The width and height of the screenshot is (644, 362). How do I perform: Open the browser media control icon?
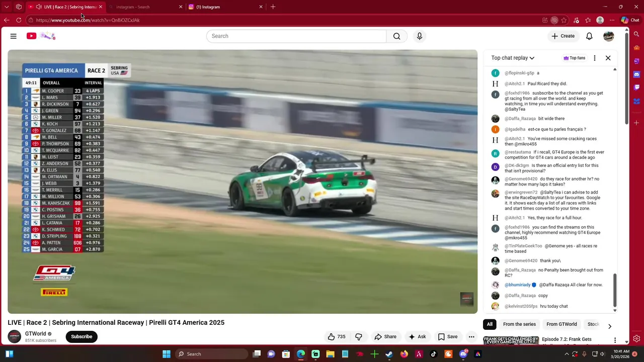tap(576, 20)
